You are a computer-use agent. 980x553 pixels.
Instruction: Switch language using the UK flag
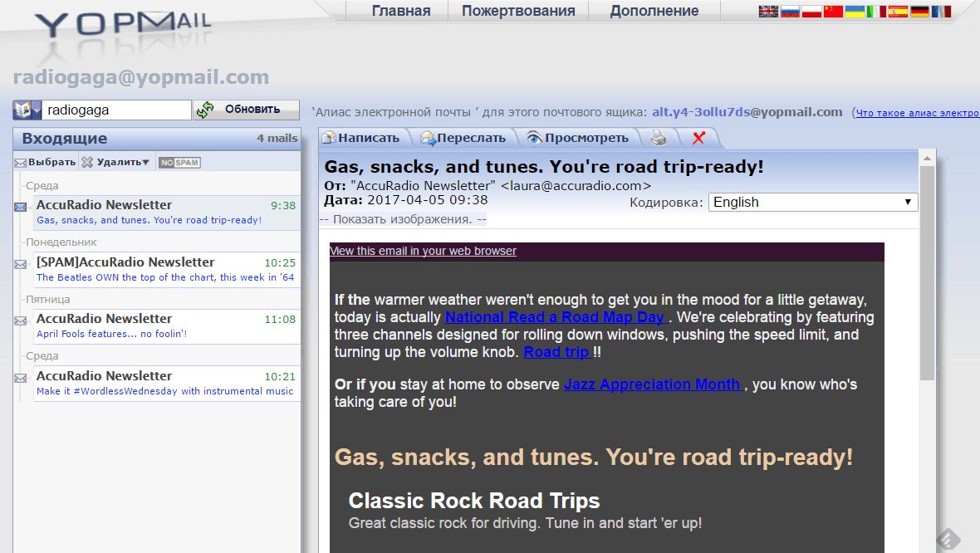pyautogui.click(x=768, y=12)
